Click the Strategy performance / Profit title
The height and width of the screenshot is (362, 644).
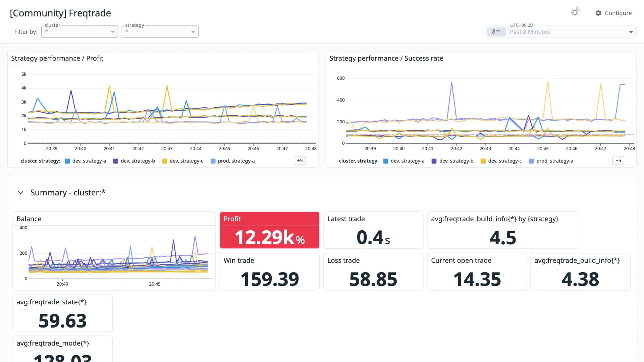click(x=57, y=58)
